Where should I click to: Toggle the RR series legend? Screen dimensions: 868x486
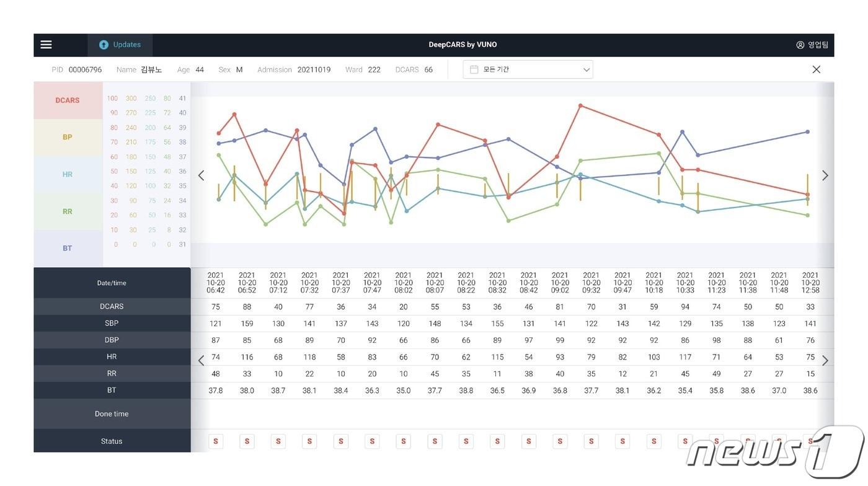click(x=68, y=211)
